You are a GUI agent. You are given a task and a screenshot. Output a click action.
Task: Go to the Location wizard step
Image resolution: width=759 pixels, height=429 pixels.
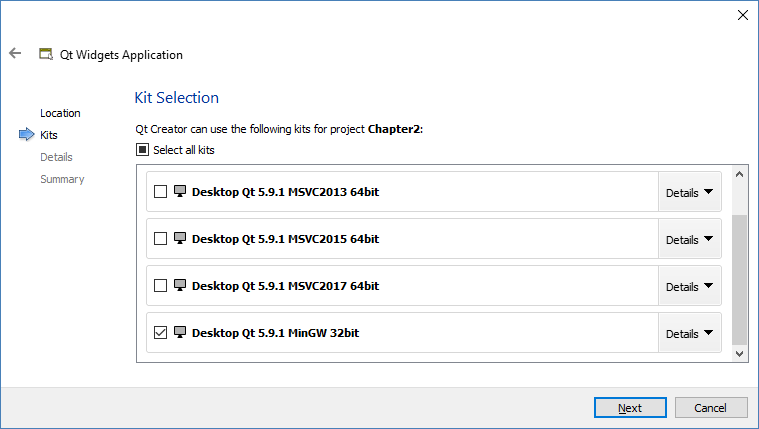coord(60,113)
